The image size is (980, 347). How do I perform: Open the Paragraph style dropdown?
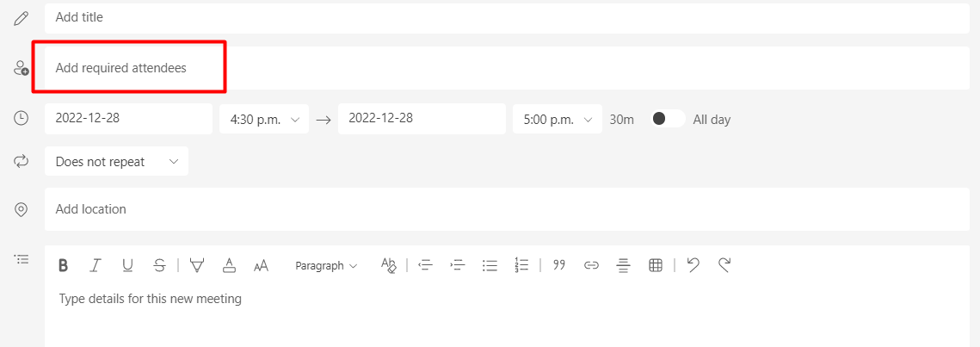(326, 266)
